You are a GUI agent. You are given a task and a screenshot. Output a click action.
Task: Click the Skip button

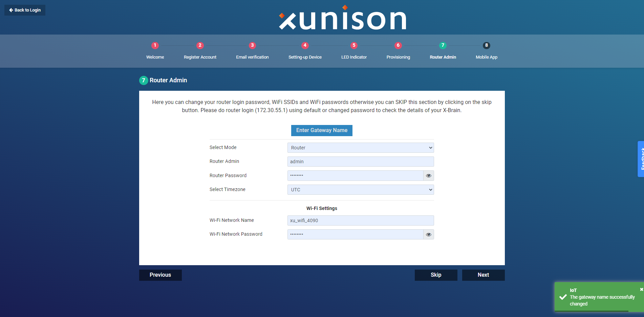tap(436, 275)
